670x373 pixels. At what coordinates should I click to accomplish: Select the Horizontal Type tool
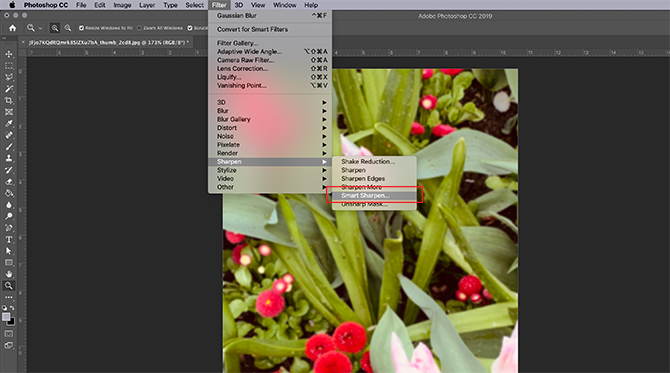coord(9,240)
